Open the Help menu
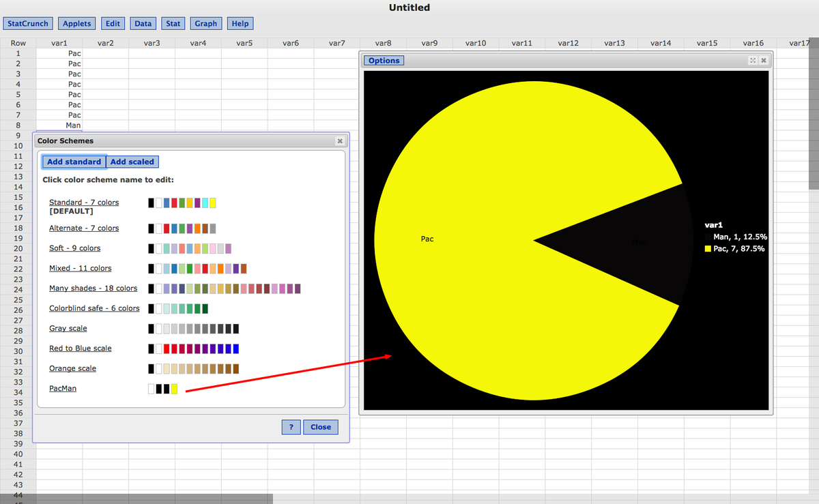819x504 pixels. (240, 23)
